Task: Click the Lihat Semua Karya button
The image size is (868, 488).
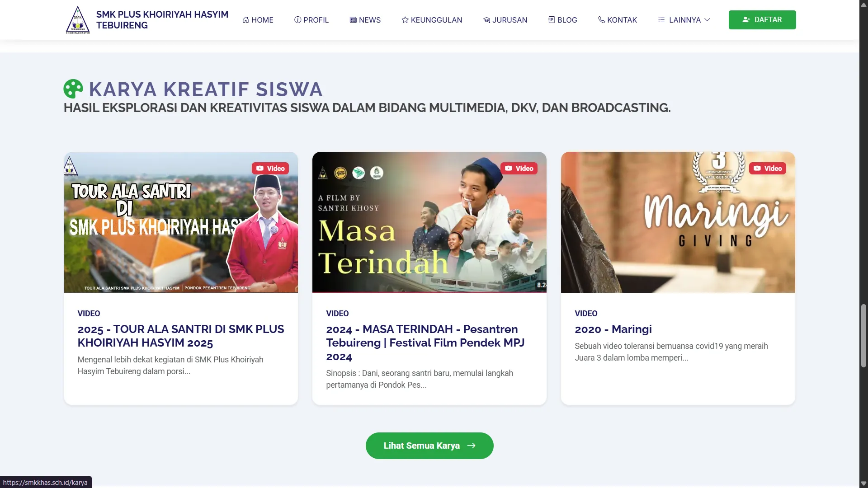Action: (x=429, y=446)
